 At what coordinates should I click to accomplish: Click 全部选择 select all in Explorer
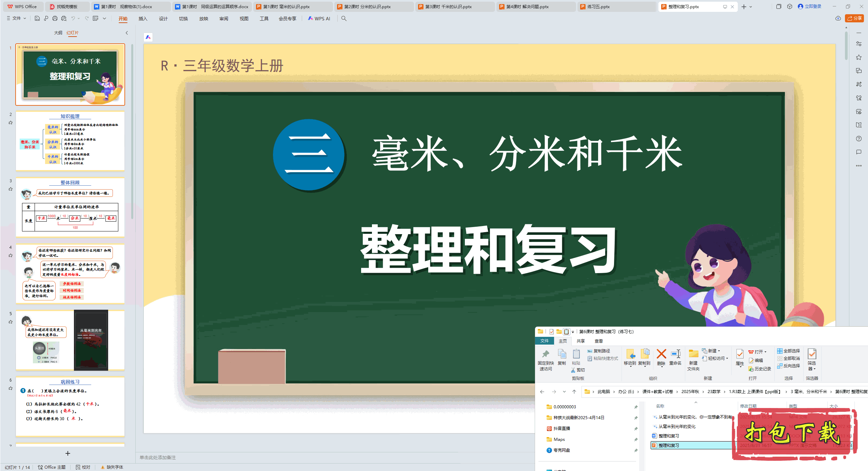pyautogui.click(x=789, y=351)
